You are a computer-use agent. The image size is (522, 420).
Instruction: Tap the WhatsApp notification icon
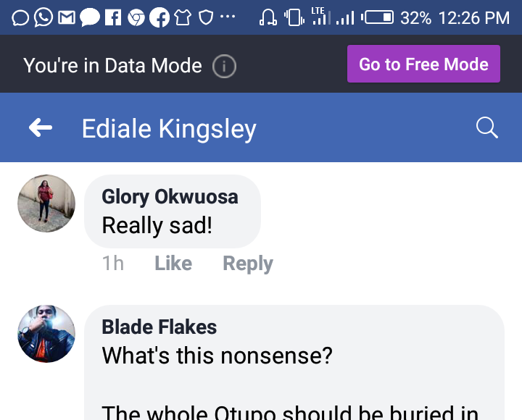pos(43,17)
